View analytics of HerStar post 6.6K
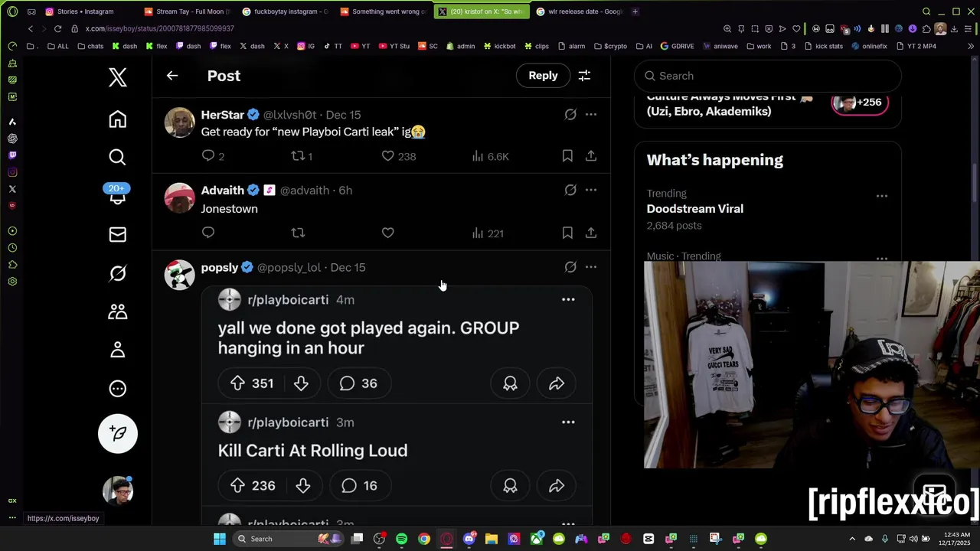This screenshot has height=551, width=980. pyautogui.click(x=490, y=156)
